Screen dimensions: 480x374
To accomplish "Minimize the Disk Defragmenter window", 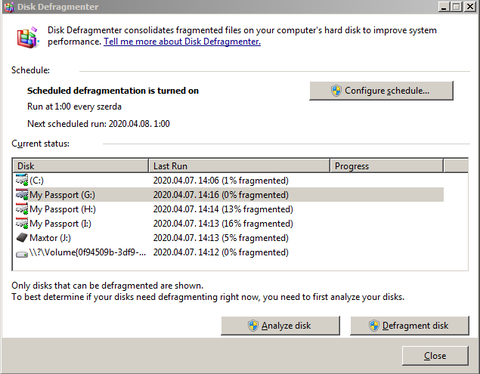I will tap(443, 7).
